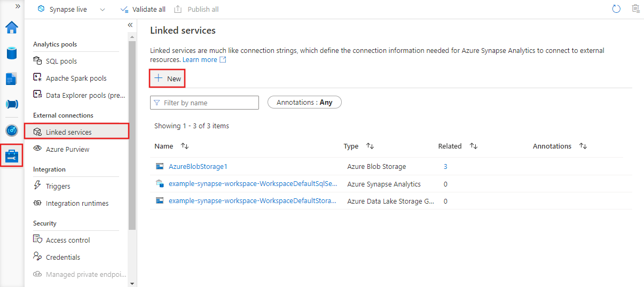Click New linked service button
This screenshot has height=287, width=644.
point(167,79)
